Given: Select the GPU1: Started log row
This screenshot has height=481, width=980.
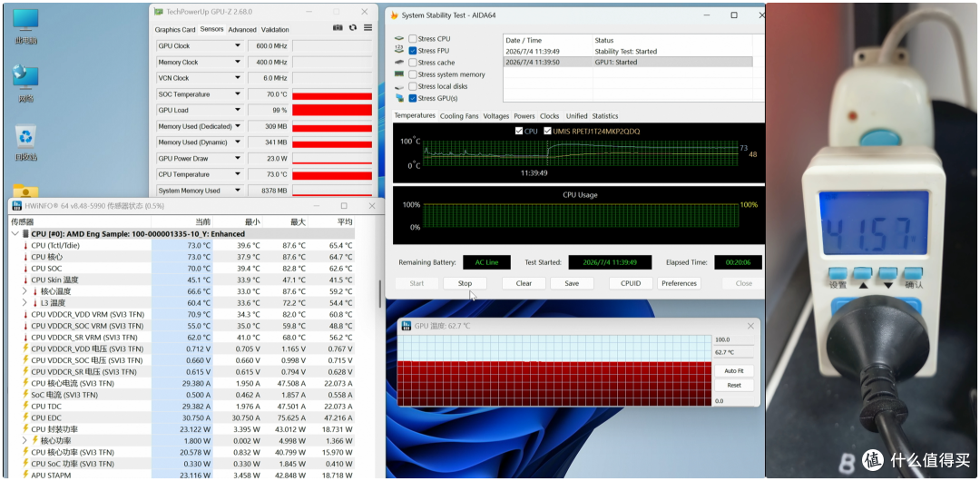Looking at the screenshot, I should pyautogui.click(x=628, y=62).
